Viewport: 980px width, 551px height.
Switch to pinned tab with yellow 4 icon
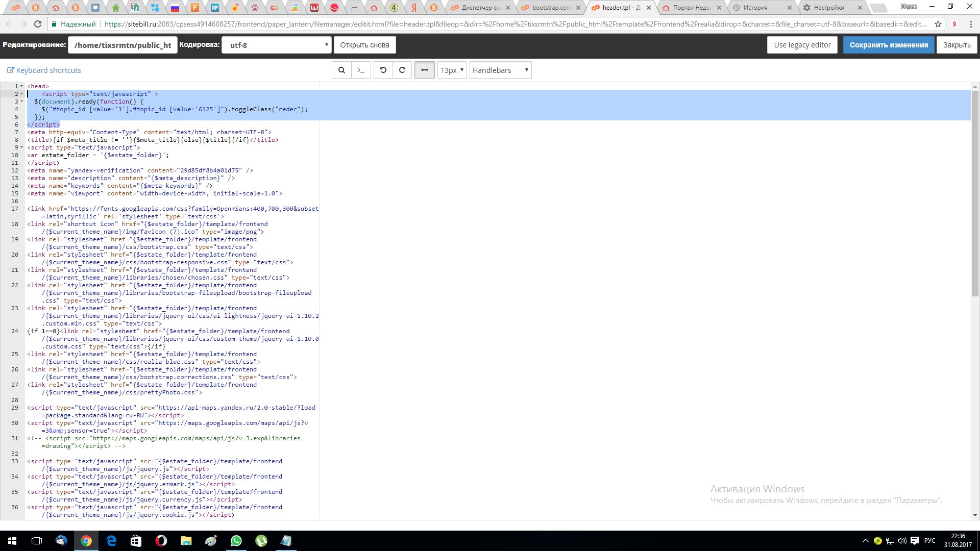(x=394, y=8)
